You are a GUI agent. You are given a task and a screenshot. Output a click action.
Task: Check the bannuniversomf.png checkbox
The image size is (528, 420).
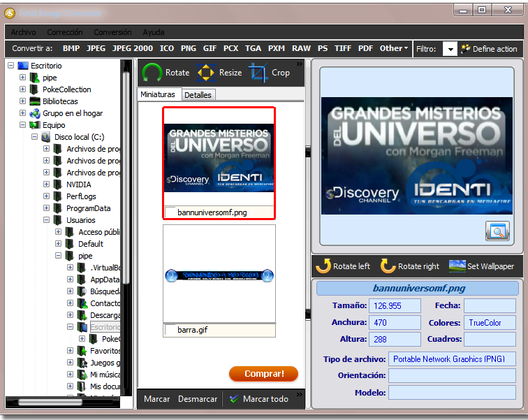click(x=170, y=212)
